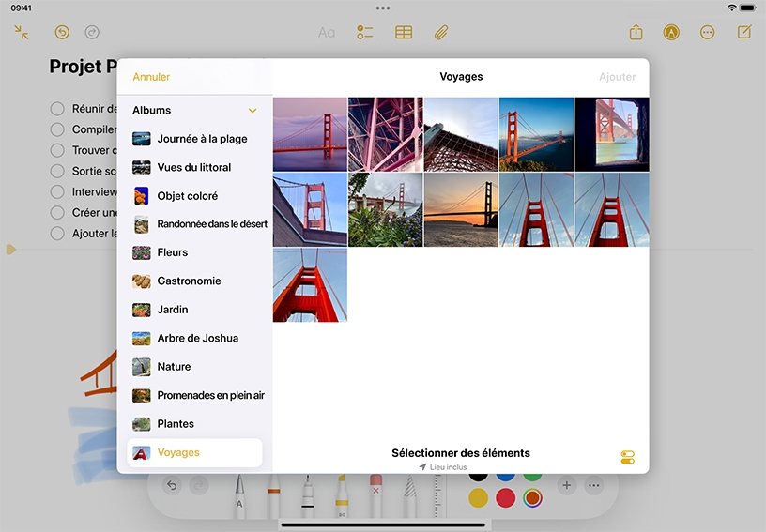Image resolution: width=766 pixels, height=532 pixels.
Task: Select the yellow highlighter tool
Action: pyautogui.click(x=342, y=495)
